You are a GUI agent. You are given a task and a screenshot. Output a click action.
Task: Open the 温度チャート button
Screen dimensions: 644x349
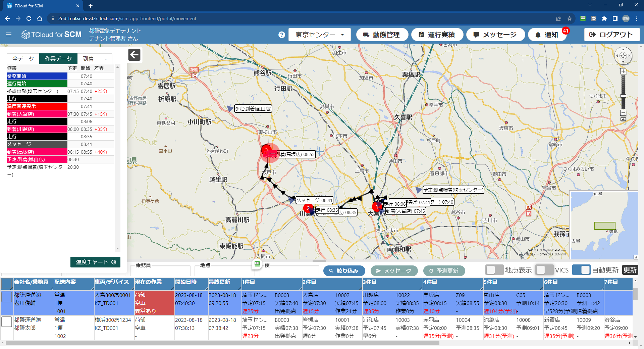(x=95, y=262)
